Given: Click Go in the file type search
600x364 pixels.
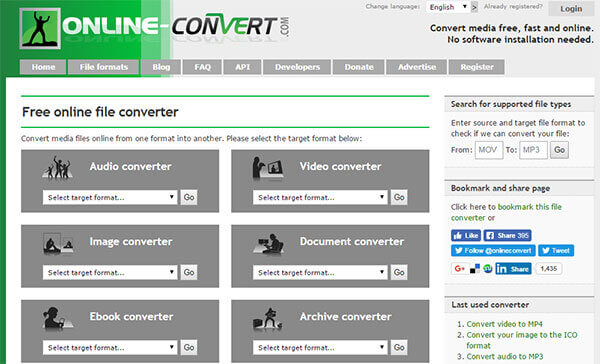Looking at the screenshot, I should 559,150.
